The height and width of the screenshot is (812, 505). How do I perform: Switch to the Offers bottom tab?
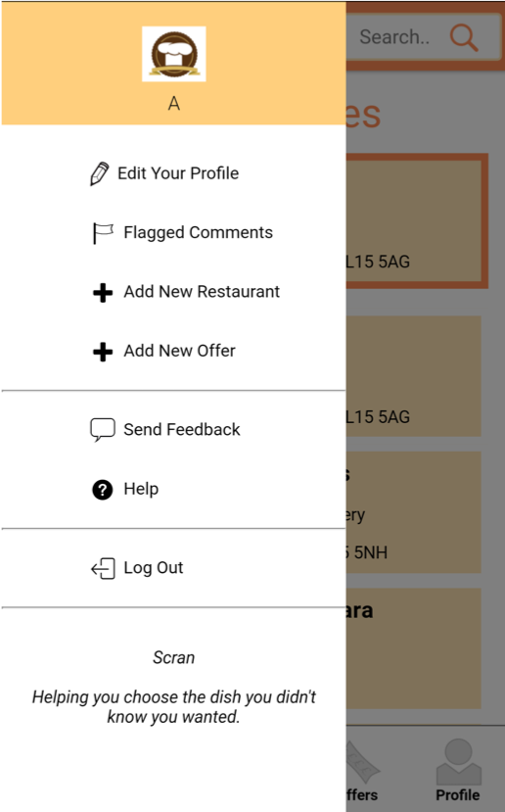(x=362, y=770)
